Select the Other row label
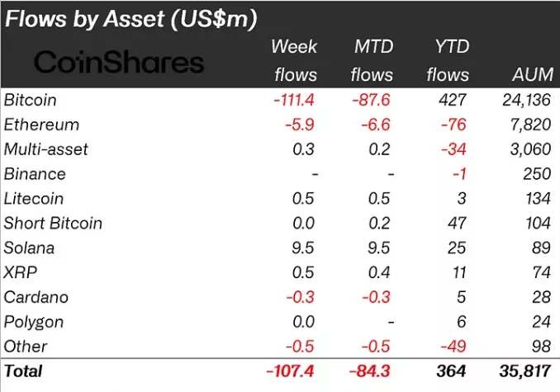Viewport: 560px width, 392px height. click(26, 346)
